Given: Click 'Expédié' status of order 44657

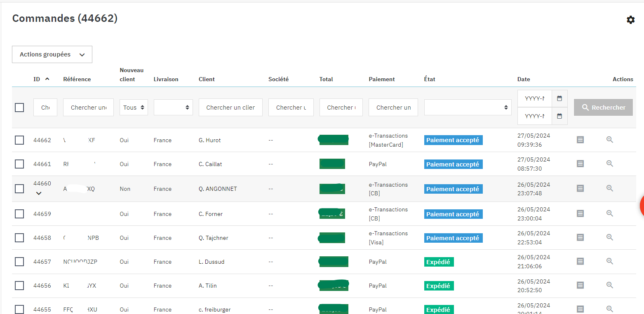Looking at the screenshot, I should [x=439, y=262].
